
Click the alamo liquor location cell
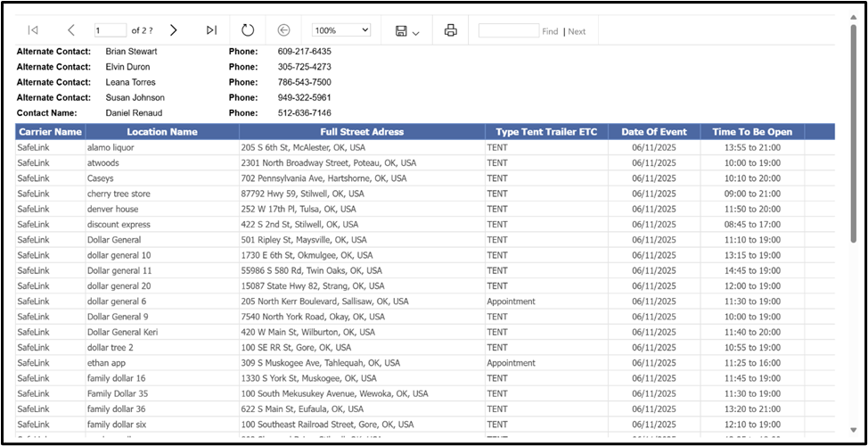pos(162,148)
